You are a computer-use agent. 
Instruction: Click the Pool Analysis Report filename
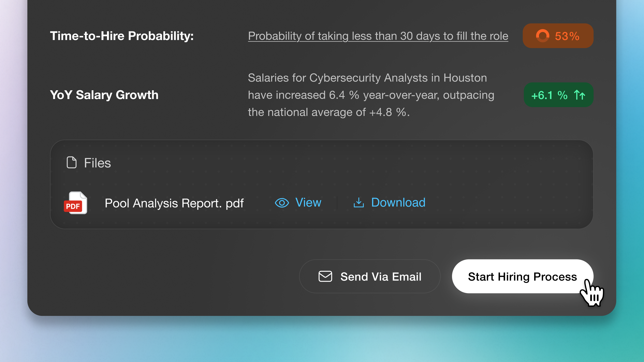[174, 203]
